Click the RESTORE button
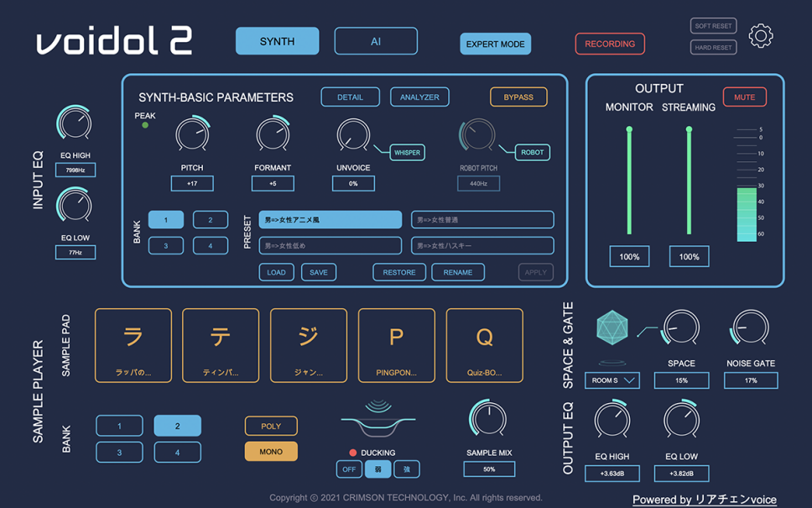The height and width of the screenshot is (508, 812). click(399, 272)
